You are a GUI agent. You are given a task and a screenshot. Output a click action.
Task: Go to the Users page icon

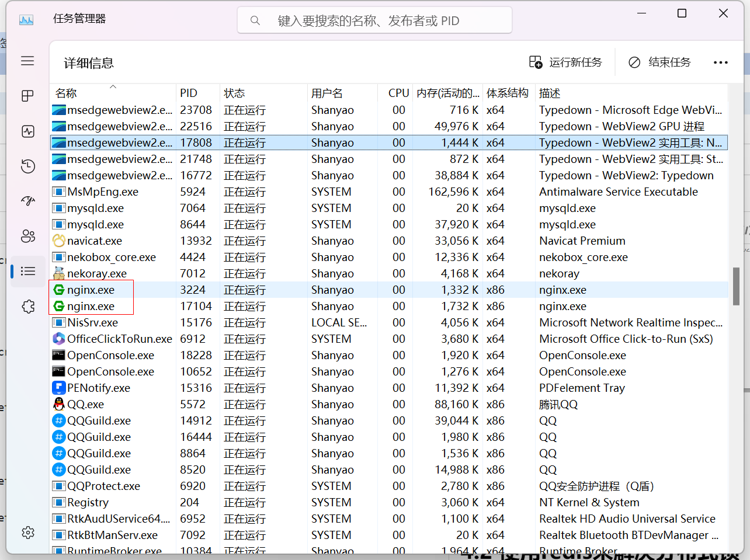pos(27,236)
